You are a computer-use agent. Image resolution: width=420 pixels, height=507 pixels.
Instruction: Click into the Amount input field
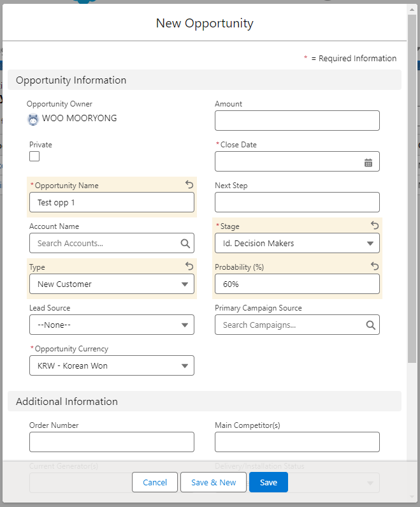click(297, 121)
